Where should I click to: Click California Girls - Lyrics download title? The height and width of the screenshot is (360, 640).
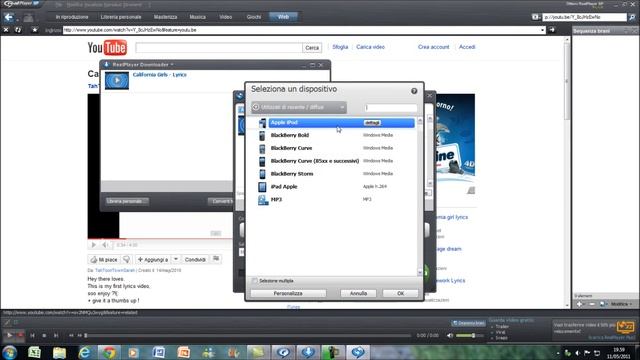160,75
